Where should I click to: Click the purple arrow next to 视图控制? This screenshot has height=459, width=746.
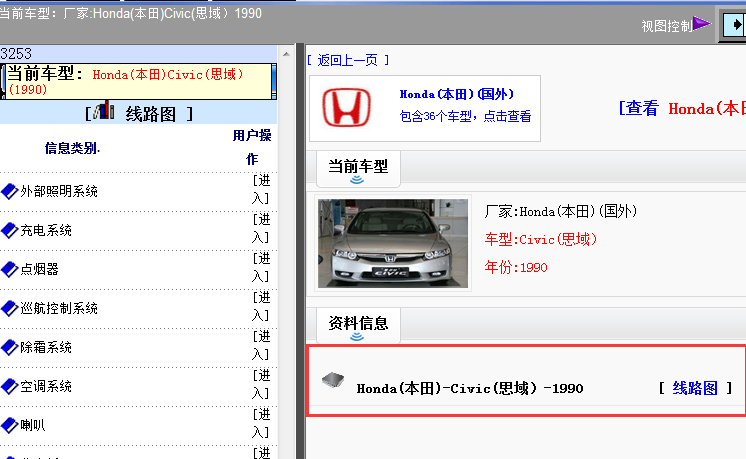[702, 23]
